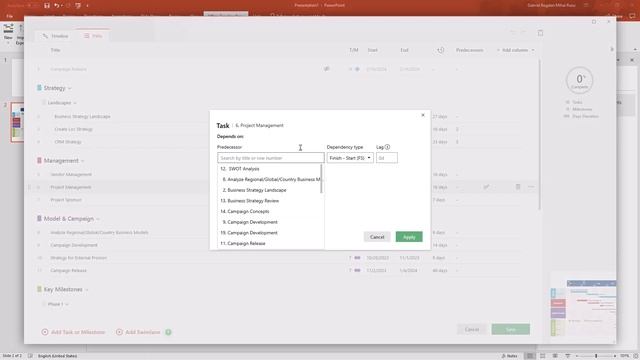Click the Lag input field
This screenshot has width=640, height=360.
point(387,158)
